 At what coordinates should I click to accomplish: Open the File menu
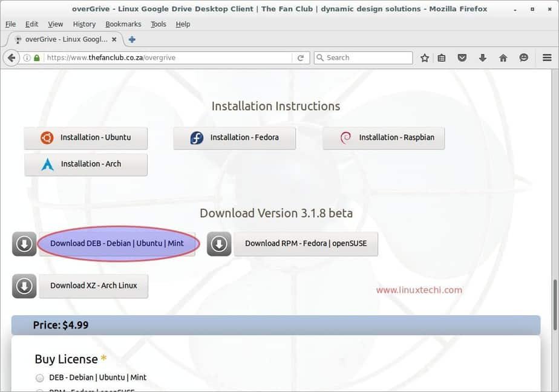coord(10,24)
